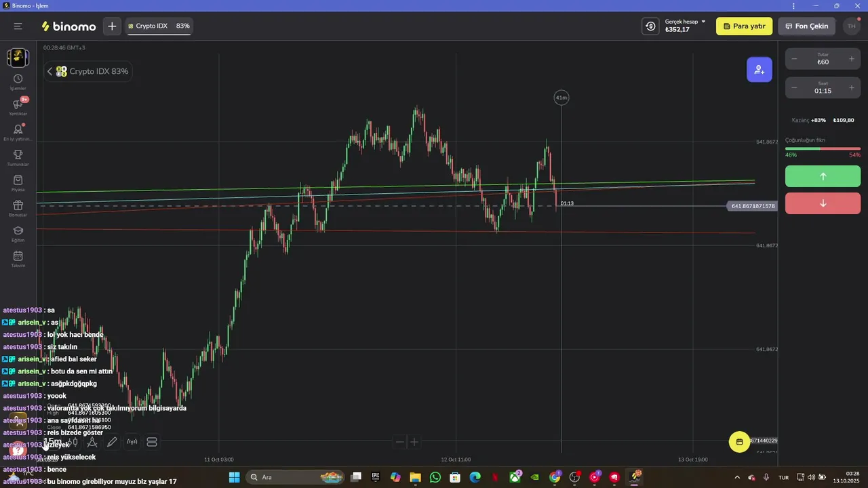Open the chart layout split icon
The width and height of the screenshot is (868, 488).
(x=152, y=442)
